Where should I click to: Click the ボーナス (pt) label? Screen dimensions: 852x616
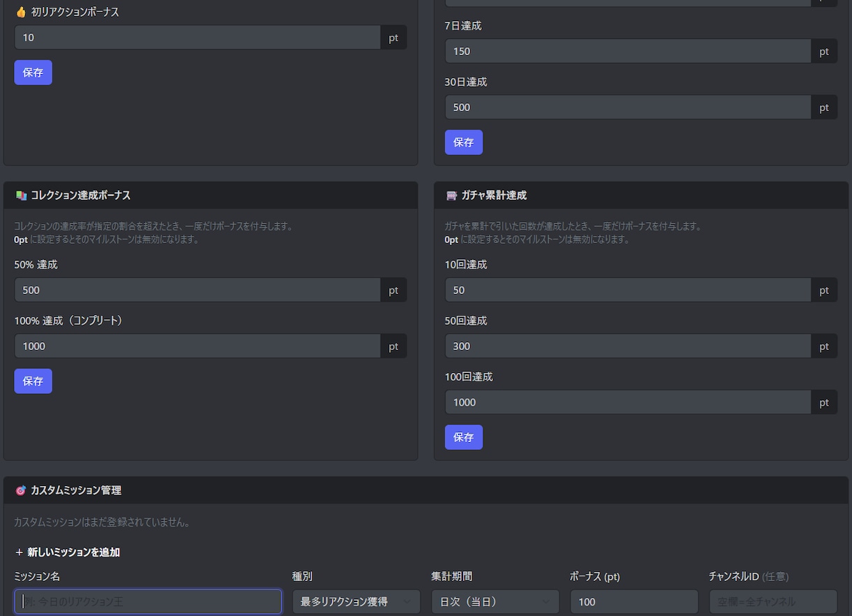coord(595,576)
